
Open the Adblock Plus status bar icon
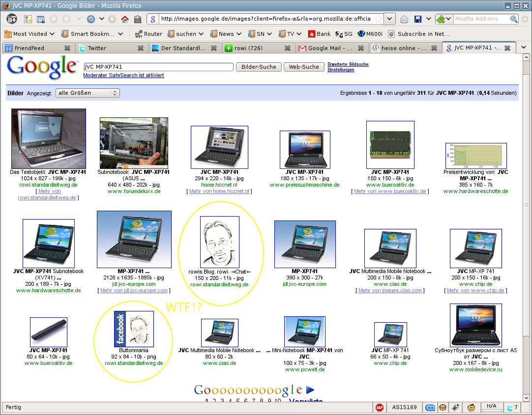tap(380, 407)
